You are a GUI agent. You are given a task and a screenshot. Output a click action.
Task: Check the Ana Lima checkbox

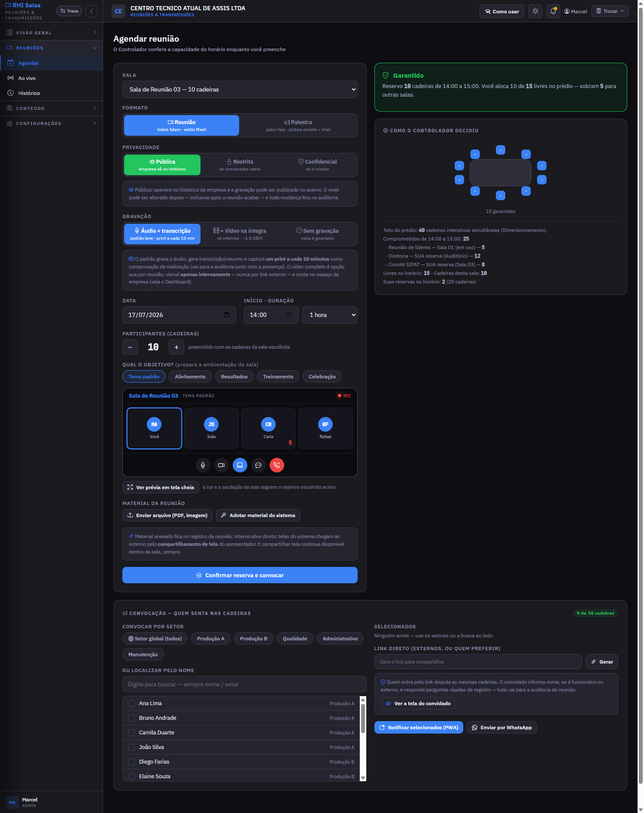pyautogui.click(x=131, y=703)
